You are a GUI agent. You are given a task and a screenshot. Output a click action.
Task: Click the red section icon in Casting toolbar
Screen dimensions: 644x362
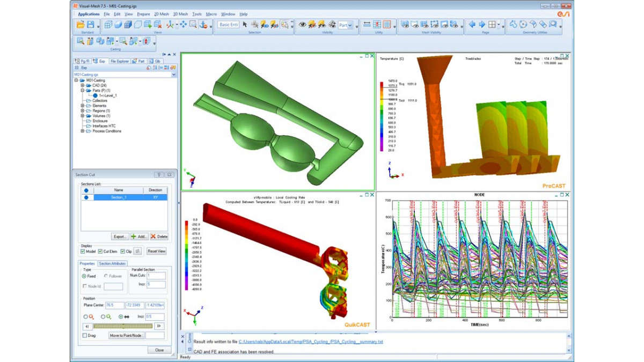click(146, 41)
